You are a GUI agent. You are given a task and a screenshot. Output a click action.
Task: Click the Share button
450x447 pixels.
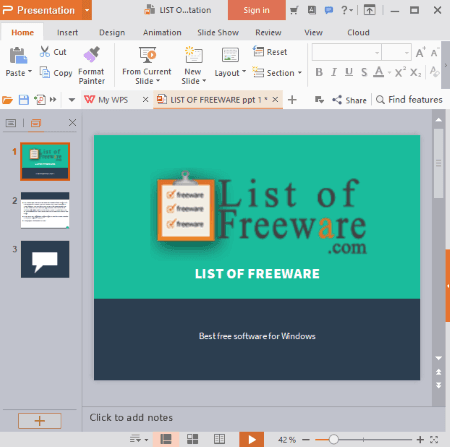349,100
